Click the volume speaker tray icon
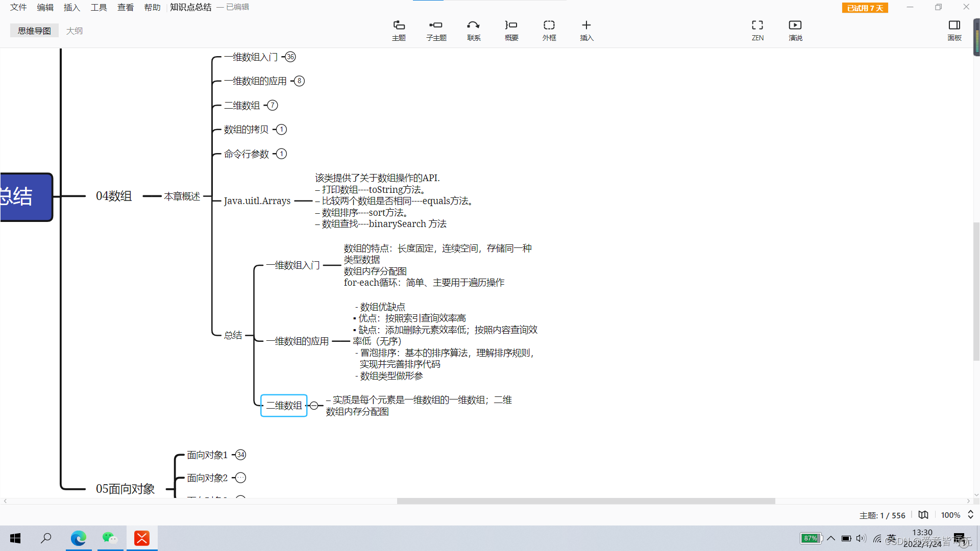The height and width of the screenshot is (551, 980). coord(861,538)
